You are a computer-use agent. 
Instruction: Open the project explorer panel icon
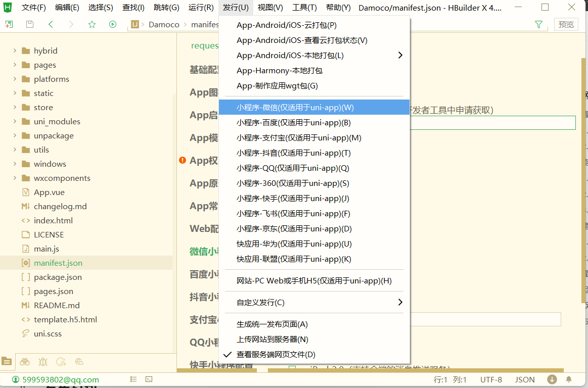[x=7, y=361]
